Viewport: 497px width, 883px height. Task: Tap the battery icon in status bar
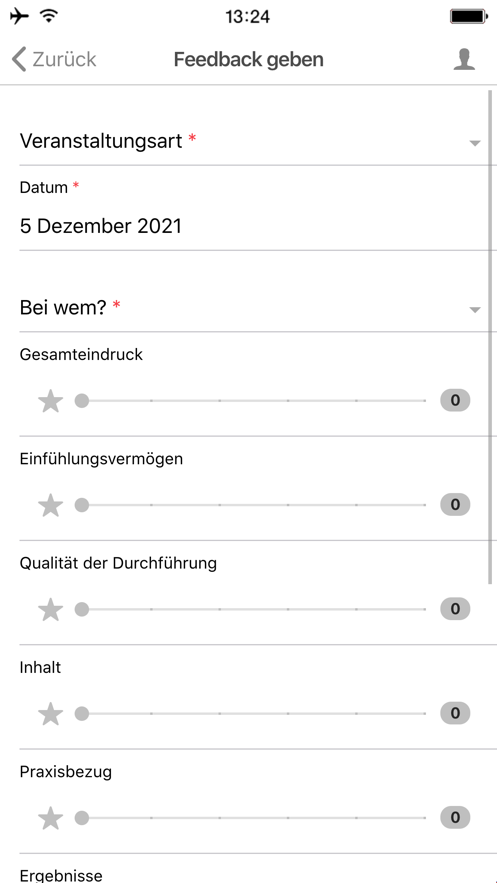469,16
